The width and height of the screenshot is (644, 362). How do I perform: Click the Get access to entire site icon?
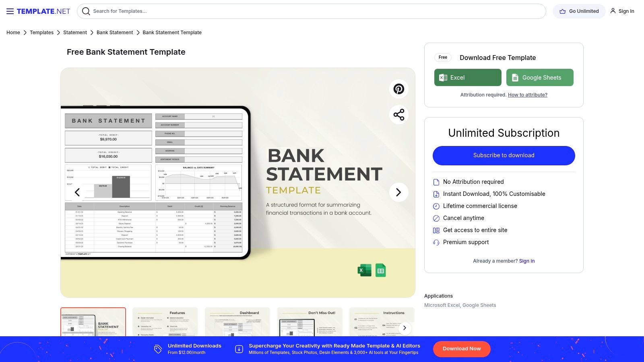(x=436, y=230)
